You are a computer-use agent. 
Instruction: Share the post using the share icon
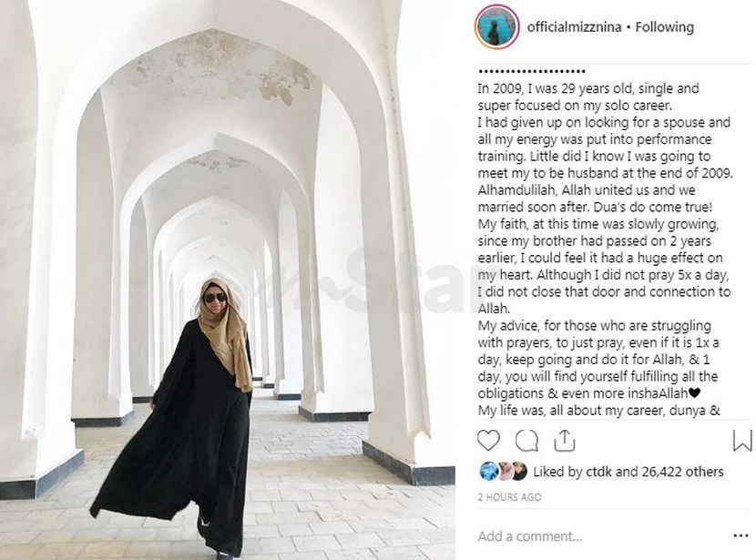[x=564, y=440]
